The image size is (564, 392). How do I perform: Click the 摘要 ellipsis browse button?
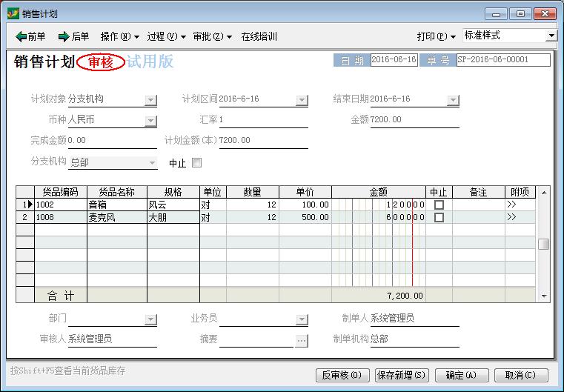point(302,340)
